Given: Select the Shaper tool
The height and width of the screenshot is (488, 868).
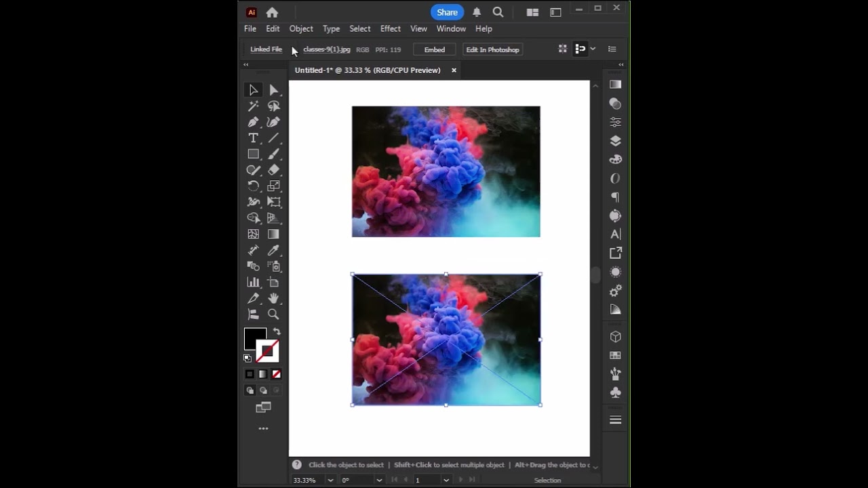Looking at the screenshot, I should pyautogui.click(x=253, y=170).
